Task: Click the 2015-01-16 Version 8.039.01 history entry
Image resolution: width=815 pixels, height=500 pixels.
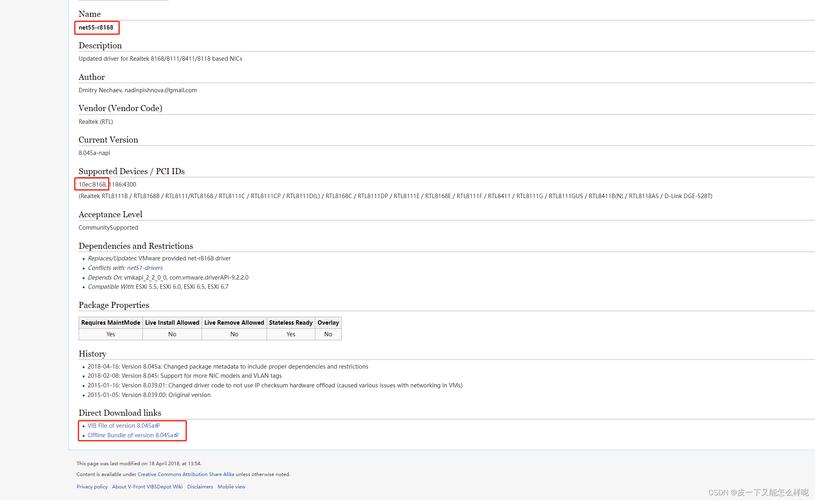Action: point(275,386)
